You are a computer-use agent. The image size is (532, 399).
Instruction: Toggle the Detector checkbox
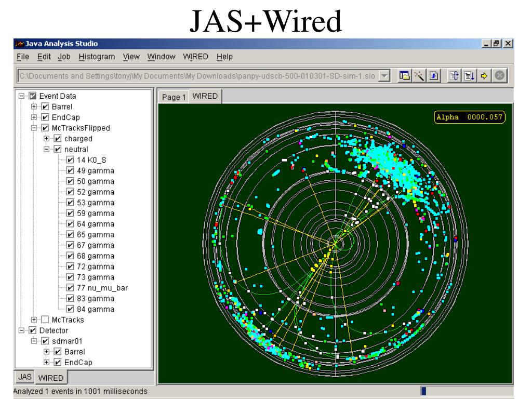click(x=33, y=330)
